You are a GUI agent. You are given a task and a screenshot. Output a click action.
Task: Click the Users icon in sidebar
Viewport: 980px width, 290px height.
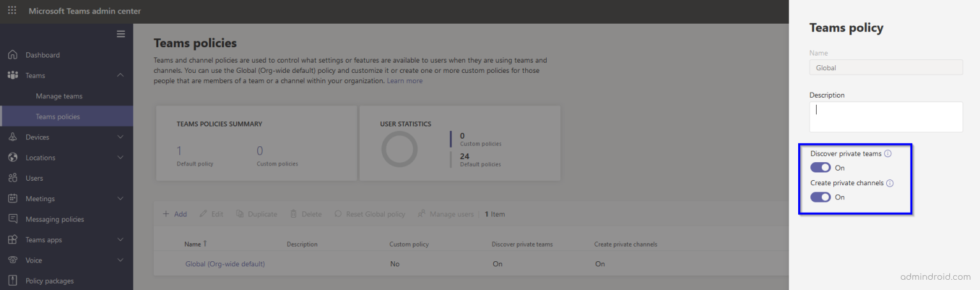[13, 178]
